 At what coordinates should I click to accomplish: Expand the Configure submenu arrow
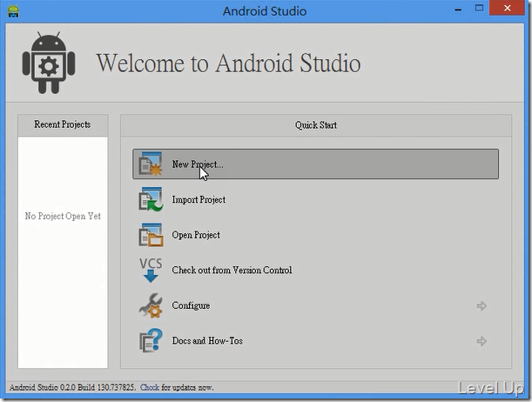pyautogui.click(x=481, y=305)
